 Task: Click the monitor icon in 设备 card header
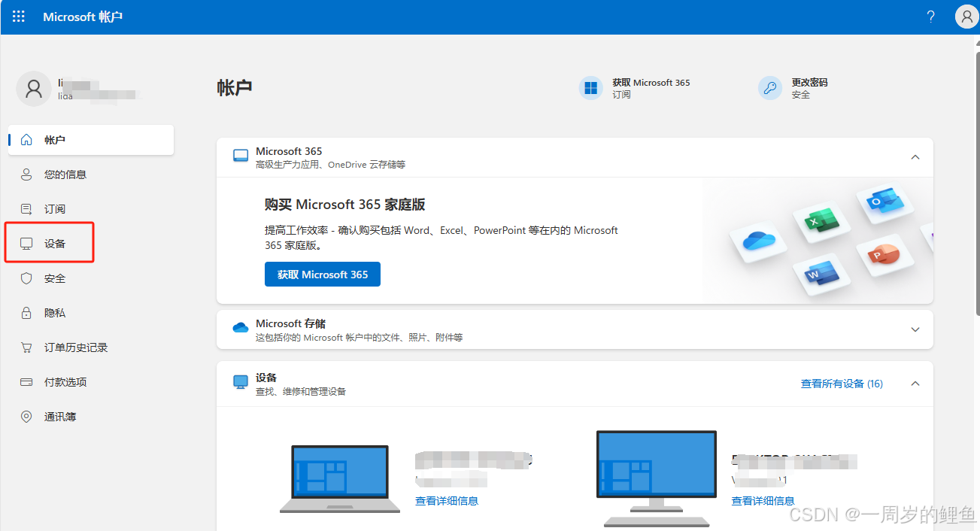[x=241, y=382]
